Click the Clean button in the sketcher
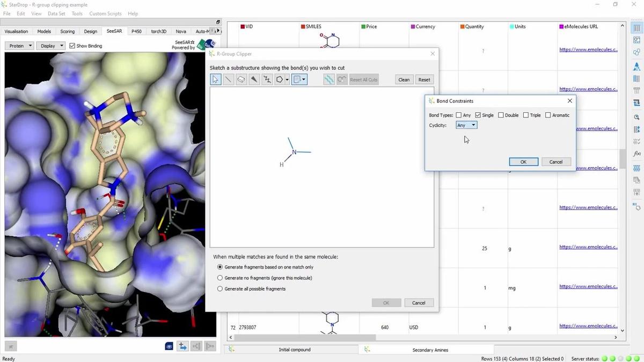The image size is (644, 362). tap(404, 79)
